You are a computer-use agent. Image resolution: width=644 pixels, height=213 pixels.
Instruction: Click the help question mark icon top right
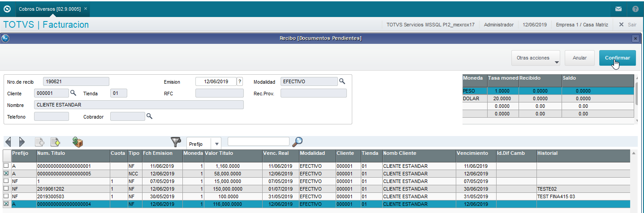635,9
